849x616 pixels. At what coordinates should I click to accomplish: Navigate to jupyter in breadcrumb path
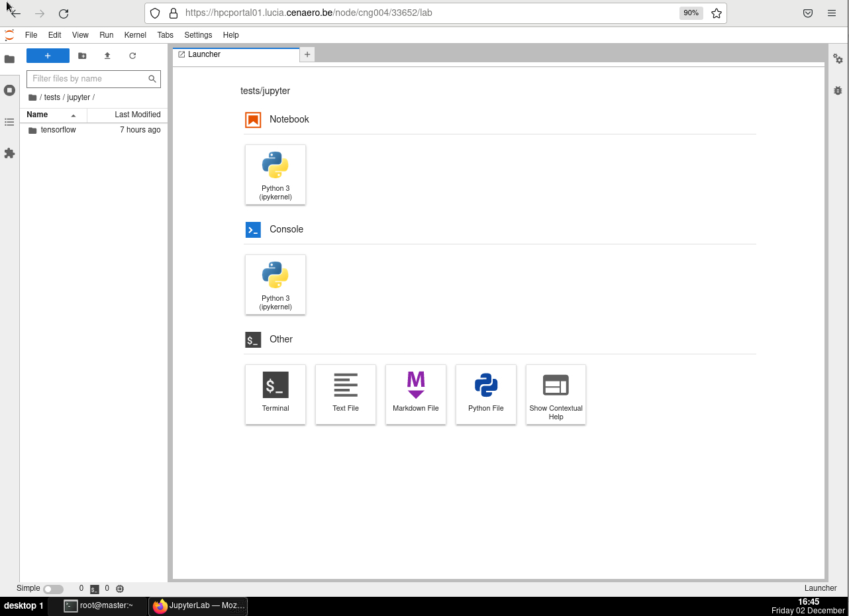coord(79,97)
